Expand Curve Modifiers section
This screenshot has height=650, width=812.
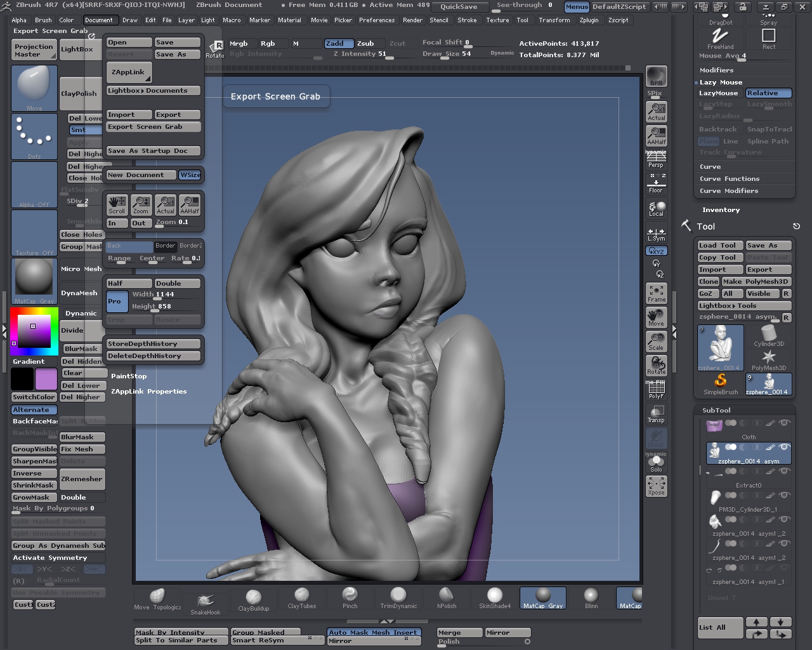729,191
